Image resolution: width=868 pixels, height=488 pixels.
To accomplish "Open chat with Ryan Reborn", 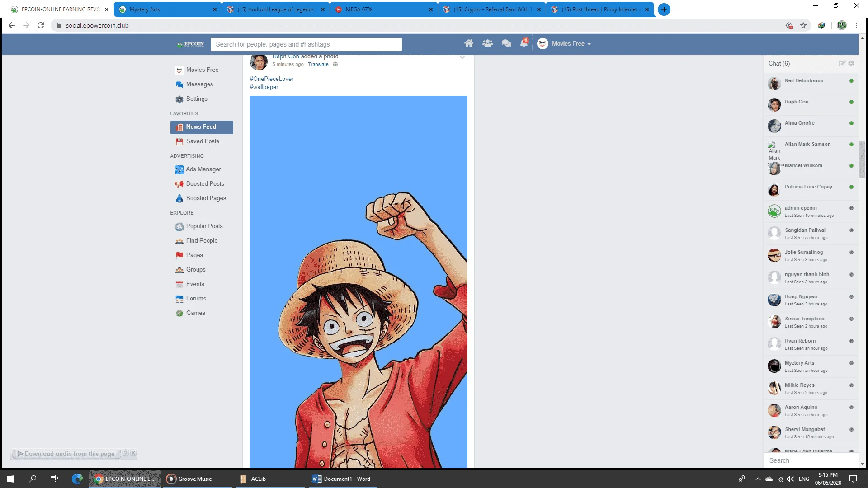I will click(811, 344).
